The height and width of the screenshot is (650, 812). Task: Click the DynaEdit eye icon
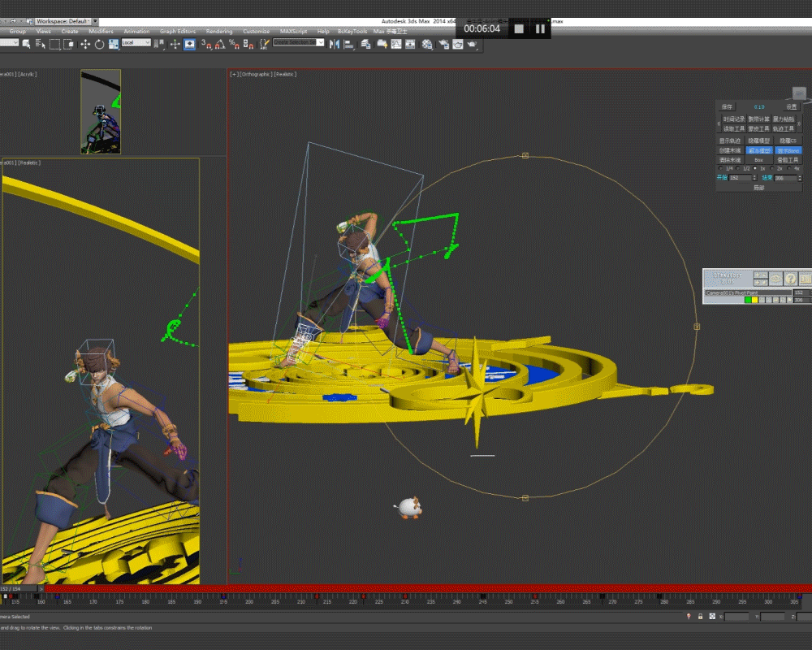775,279
